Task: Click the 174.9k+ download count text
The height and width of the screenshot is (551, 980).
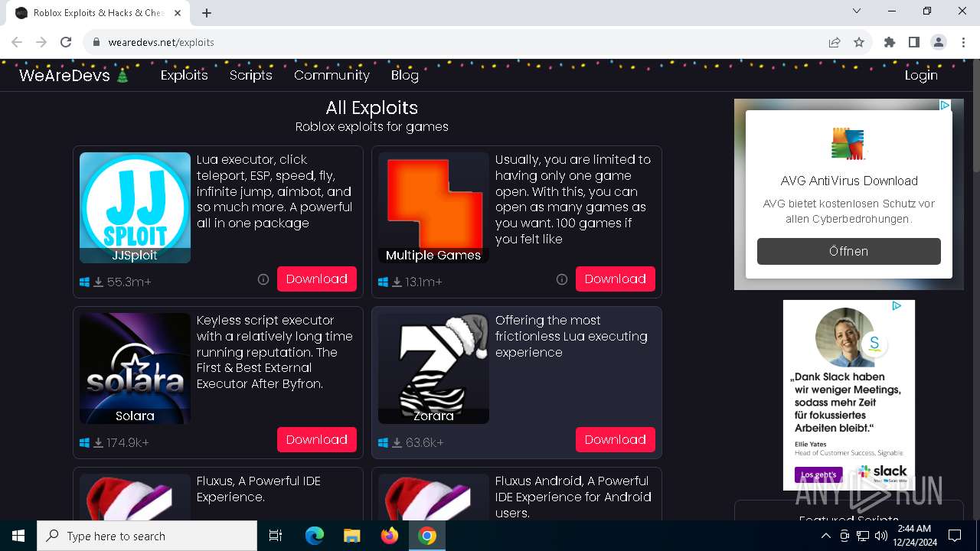Action: (128, 443)
